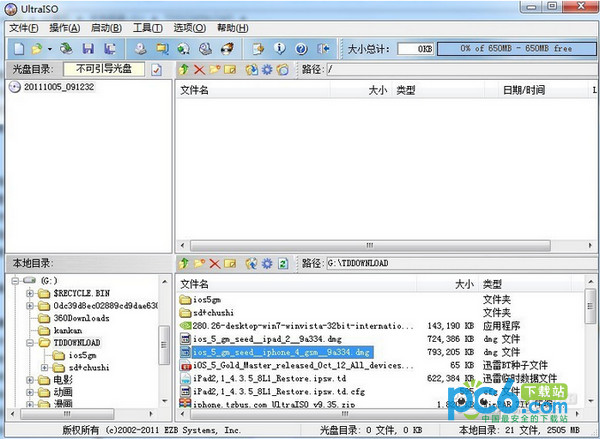Screen dimensions: 600x439
Task: Expand the 电影 folder node
Action: (30, 380)
